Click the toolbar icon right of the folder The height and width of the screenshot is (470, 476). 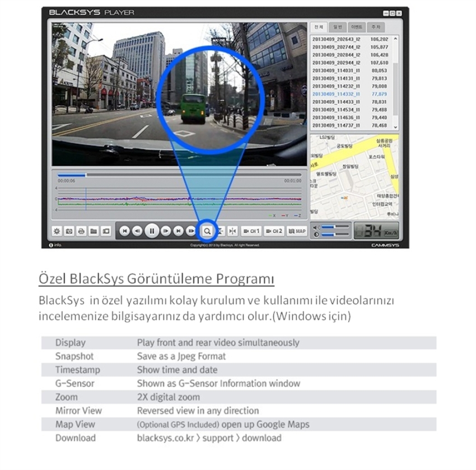(x=106, y=231)
